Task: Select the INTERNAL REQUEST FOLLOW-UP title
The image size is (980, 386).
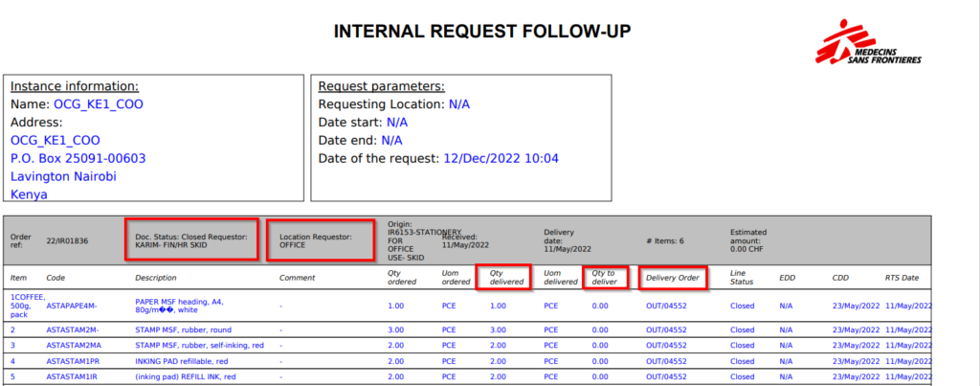Action: pos(481,33)
